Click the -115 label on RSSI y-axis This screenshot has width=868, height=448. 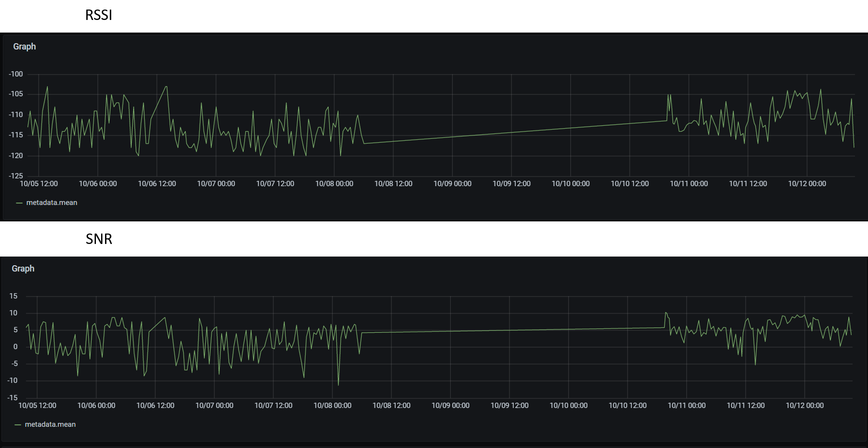point(16,135)
